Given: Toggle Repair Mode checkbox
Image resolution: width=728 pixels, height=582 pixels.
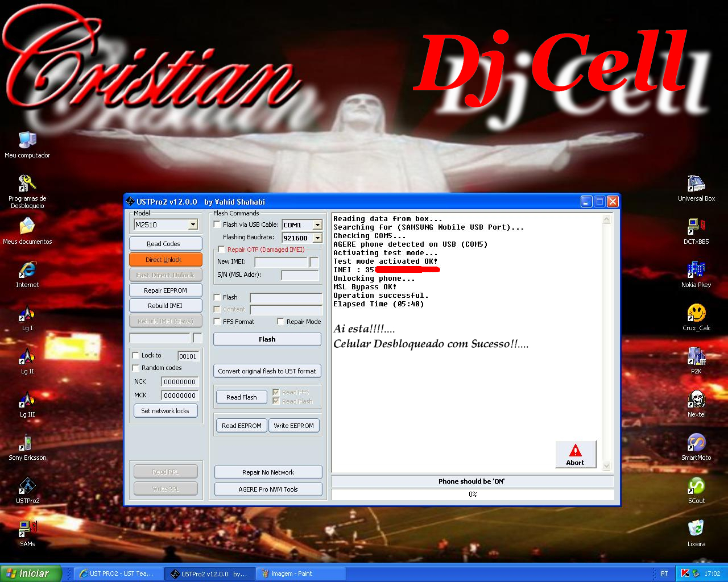Looking at the screenshot, I should 281,322.
